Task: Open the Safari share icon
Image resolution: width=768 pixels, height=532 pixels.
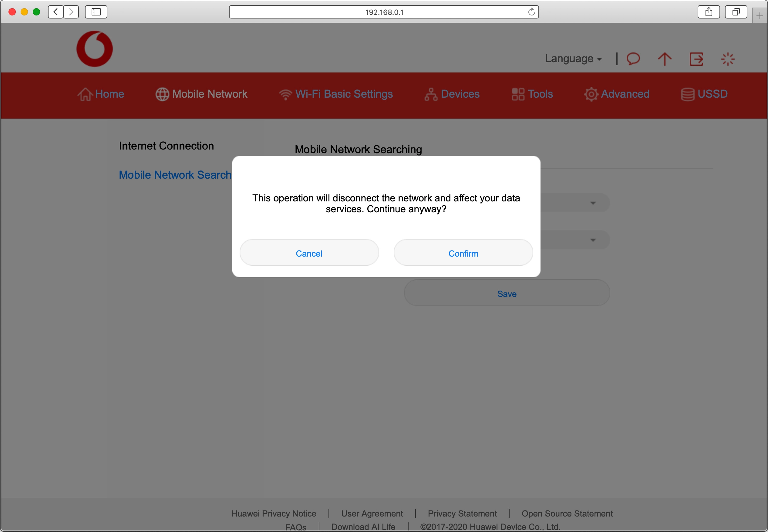Action: pos(709,12)
